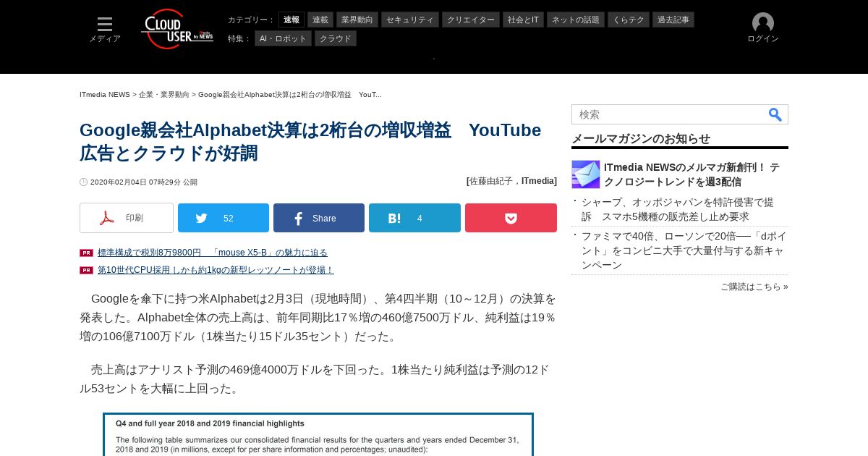The width and height of the screenshot is (868, 456).
Task: Select the クリエイター category tab
Action: (471, 20)
